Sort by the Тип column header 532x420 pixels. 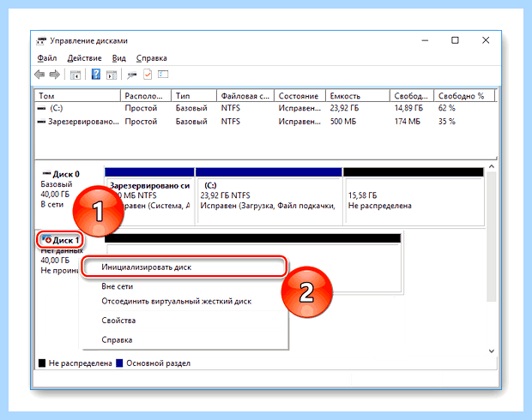point(194,96)
